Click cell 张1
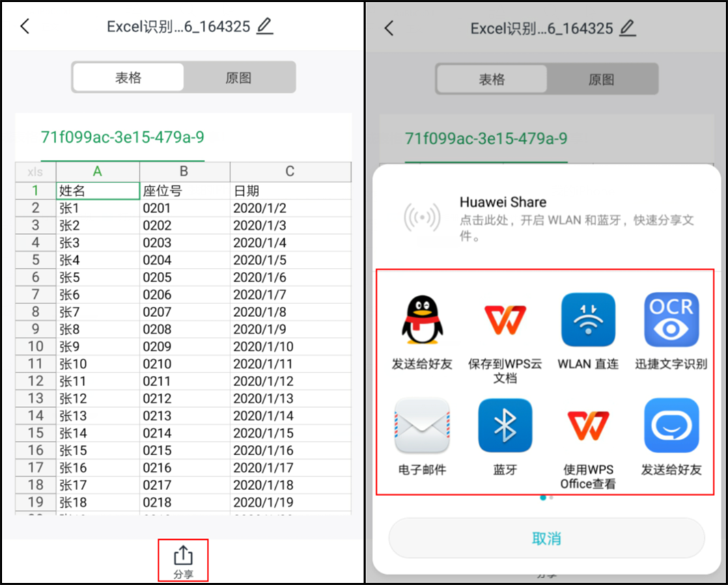 pyautogui.click(x=98, y=208)
